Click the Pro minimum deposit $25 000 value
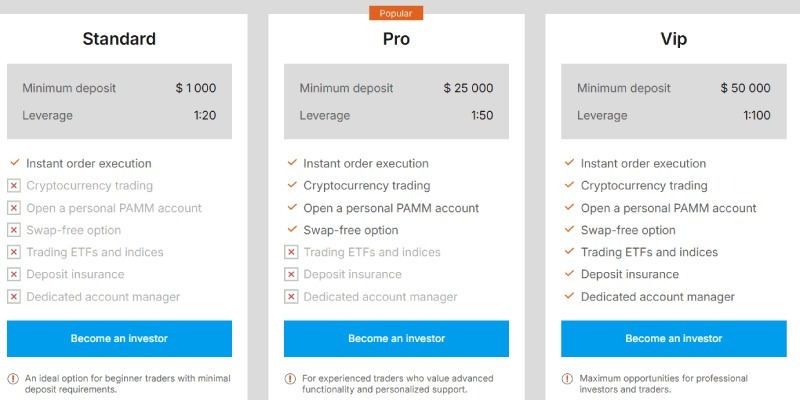The width and height of the screenshot is (800, 400). point(468,88)
